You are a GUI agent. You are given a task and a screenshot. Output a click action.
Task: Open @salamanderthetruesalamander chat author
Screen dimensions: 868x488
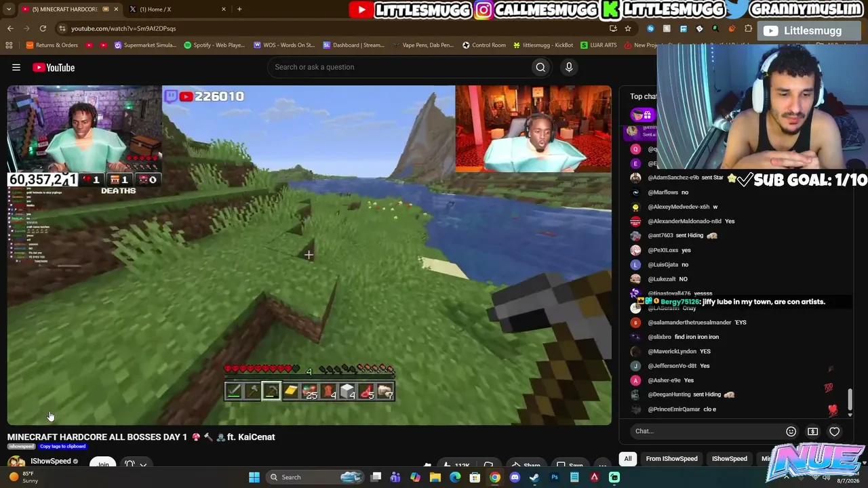690,323
